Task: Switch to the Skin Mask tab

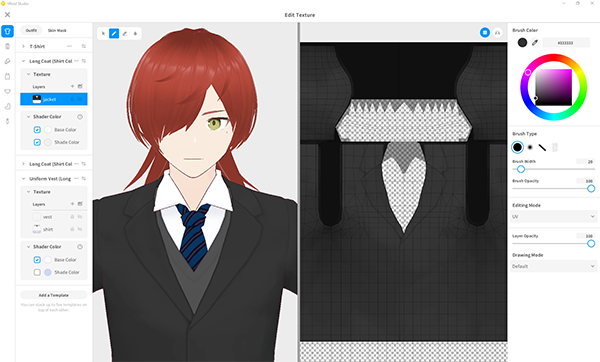Action: click(x=57, y=30)
